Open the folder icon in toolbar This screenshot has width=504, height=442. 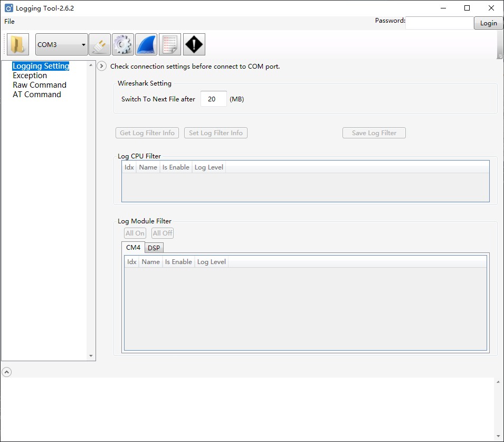[x=18, y=44]
